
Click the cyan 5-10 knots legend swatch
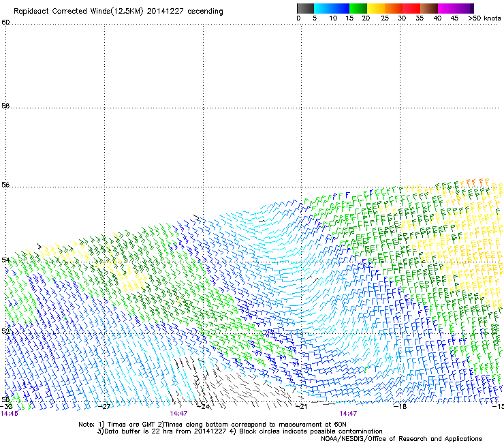[x=323, y=8]
